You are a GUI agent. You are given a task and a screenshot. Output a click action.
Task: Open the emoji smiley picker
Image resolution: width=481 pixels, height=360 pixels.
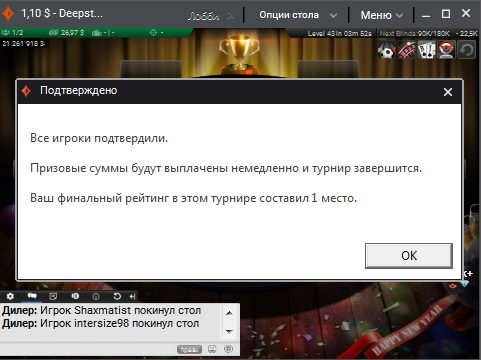pyautogui.click(x=212, y=349)
